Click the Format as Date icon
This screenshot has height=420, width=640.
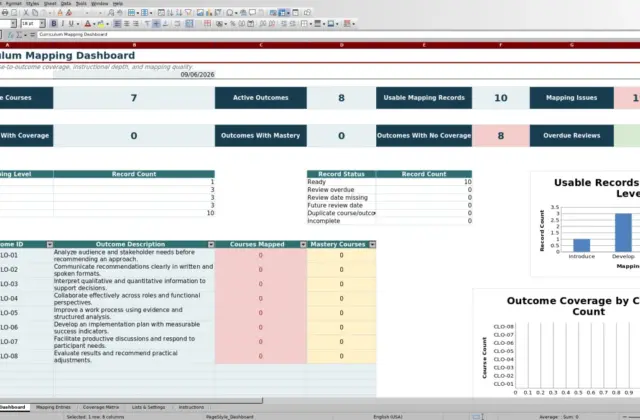pyautogui.click(x=251, y=24)
